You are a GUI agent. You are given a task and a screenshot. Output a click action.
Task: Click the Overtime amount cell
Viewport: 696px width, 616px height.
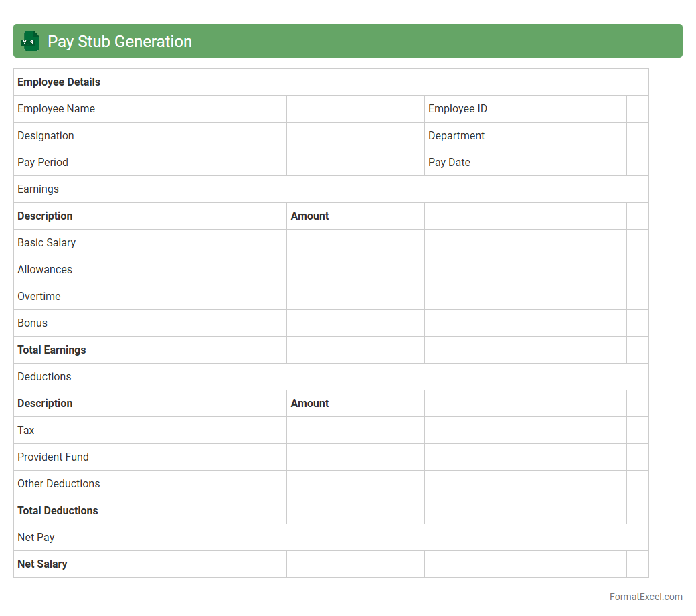pos(355,297)
